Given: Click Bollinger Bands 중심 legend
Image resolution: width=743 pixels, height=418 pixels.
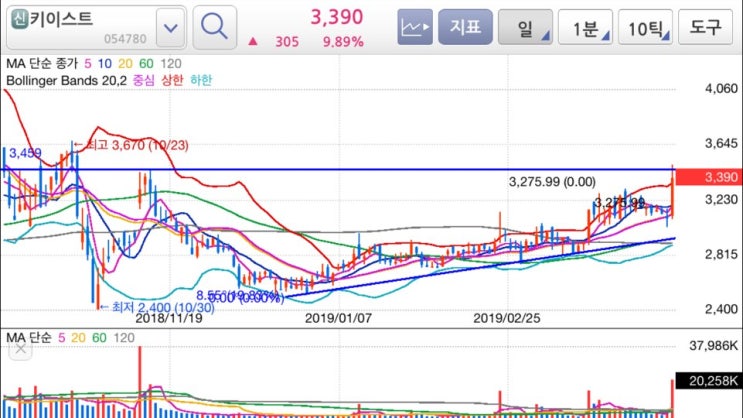Looking at the screenshot, I should [x=144, y=80].
